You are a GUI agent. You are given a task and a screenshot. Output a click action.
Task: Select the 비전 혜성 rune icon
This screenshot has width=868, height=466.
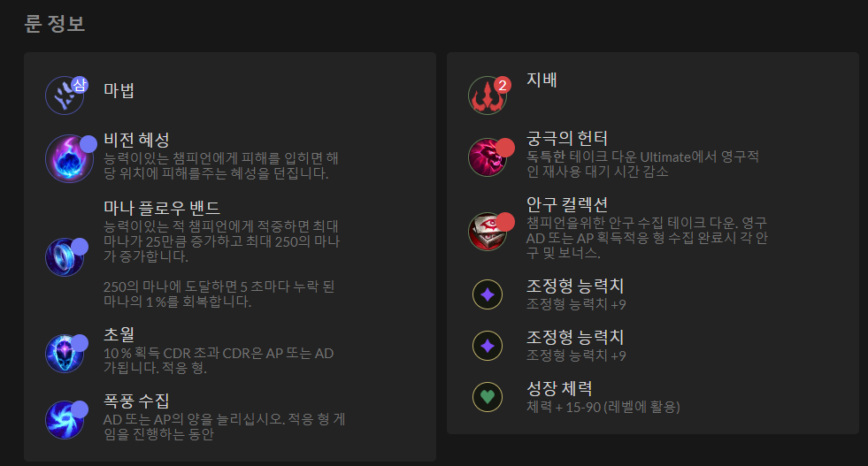point(69,159)
